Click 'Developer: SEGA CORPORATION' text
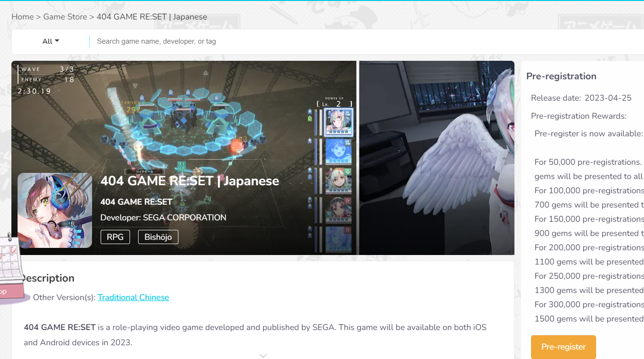Screen dimensions: 644x359 pos(163,217)
